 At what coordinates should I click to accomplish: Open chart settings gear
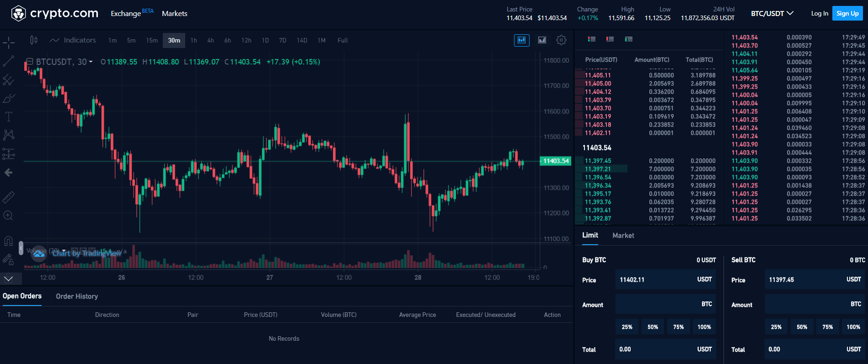tap(561, 40)
